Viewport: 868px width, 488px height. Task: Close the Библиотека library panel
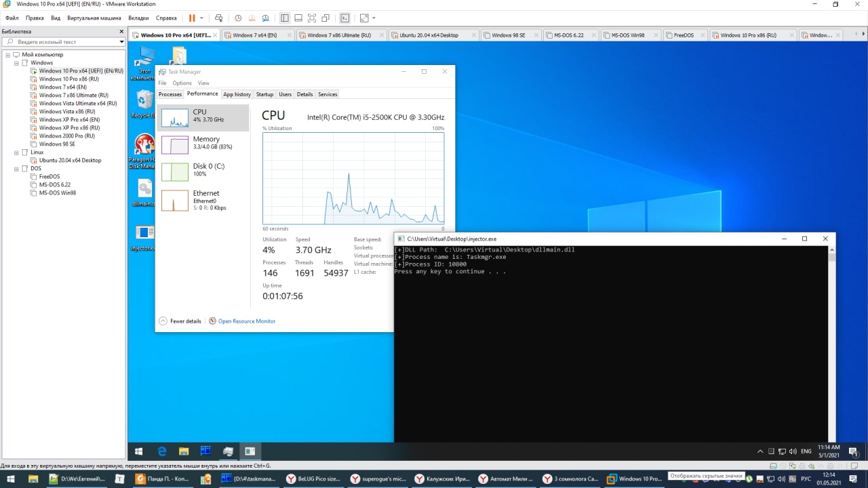121,31
